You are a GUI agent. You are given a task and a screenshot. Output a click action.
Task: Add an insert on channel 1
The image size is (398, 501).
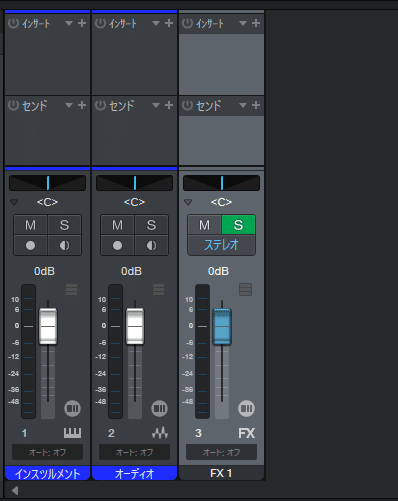[82, 23]
